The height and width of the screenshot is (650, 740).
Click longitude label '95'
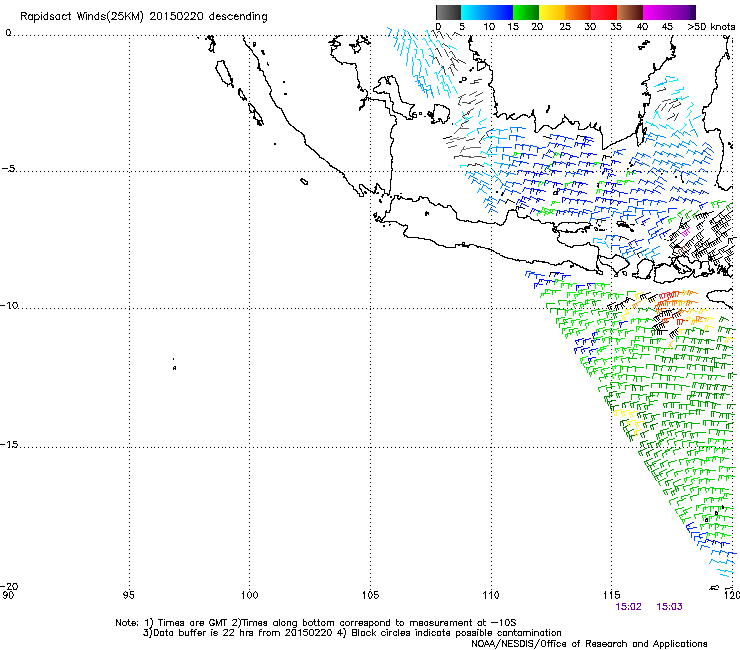point(128,595)
